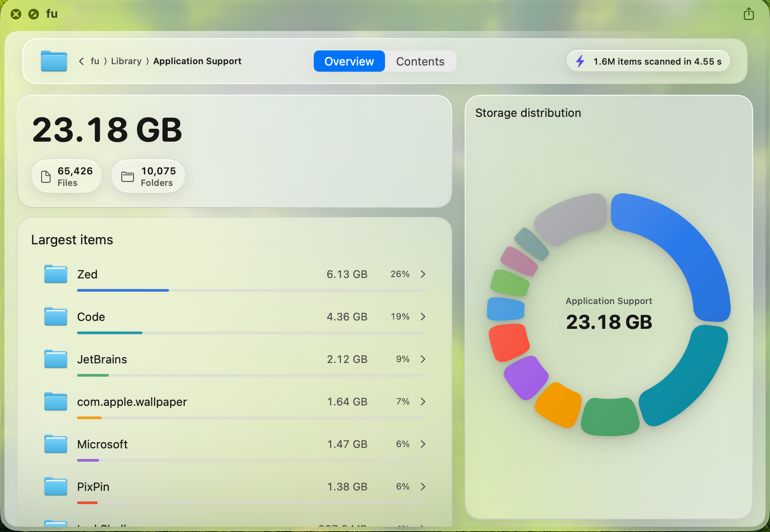The image size is (770, 532).
Task: Click the 10,075 Folders badge
Action: coord(148,177)
